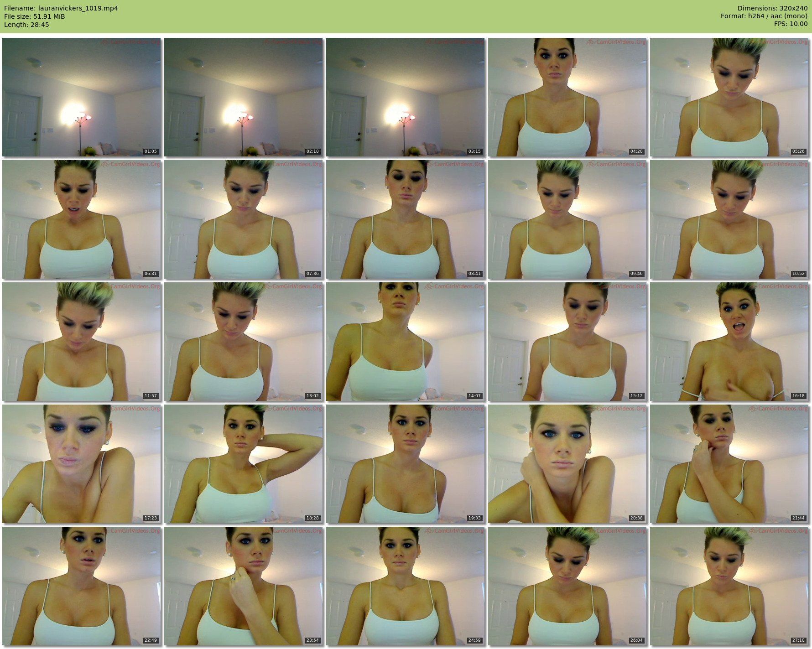Pick the thumbnail frame stamped 26:04
This screenshot has width=812, height=649.
coord(567,586)
